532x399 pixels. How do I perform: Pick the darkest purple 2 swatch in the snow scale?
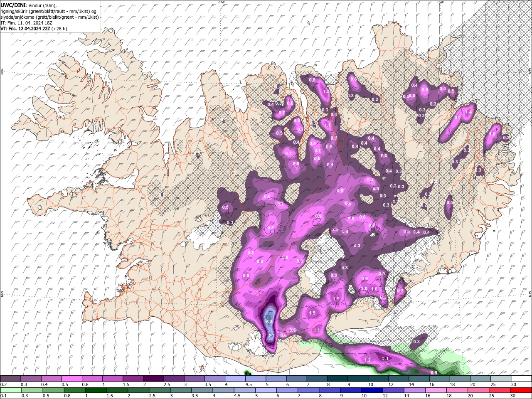coord(153,379)
